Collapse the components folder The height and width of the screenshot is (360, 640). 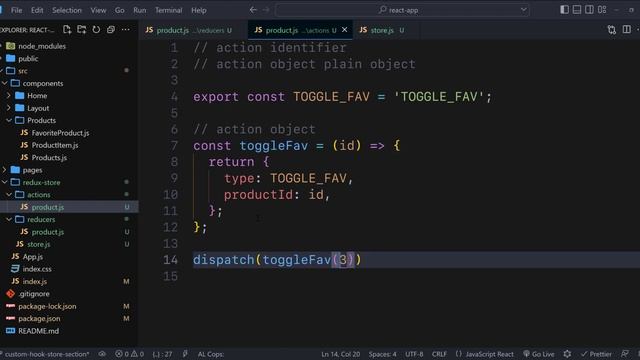43,83
